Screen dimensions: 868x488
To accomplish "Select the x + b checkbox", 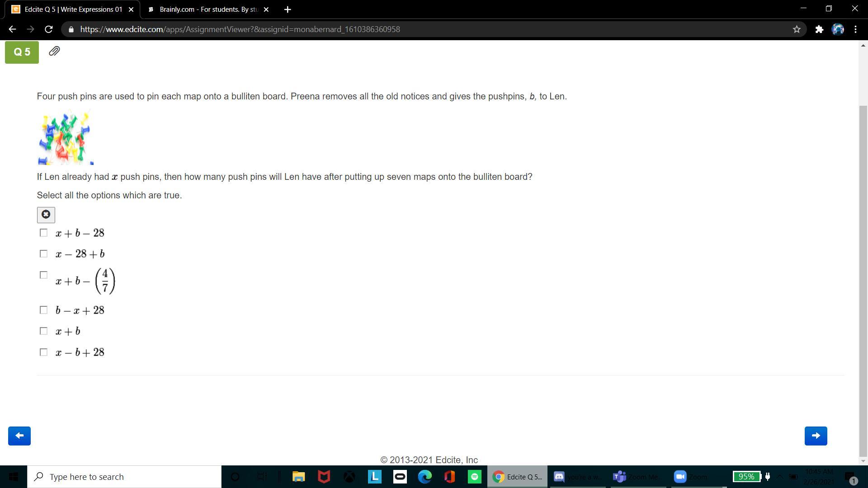I will pyautogui.click(x=43, y=331).
